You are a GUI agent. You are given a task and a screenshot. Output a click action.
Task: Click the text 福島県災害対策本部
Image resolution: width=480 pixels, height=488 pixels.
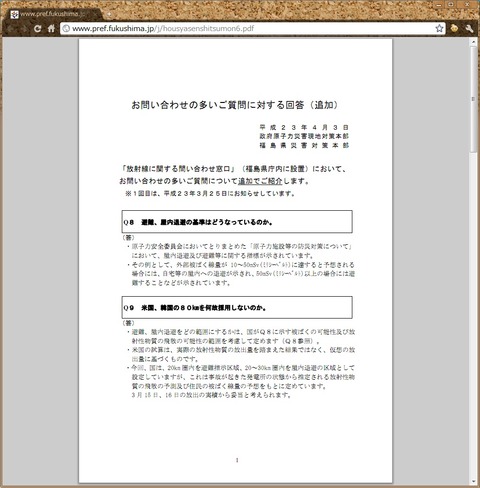(304, 145)
